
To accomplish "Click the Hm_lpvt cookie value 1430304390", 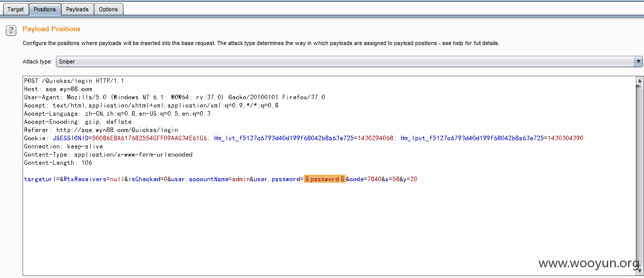I will click(565, 138).
